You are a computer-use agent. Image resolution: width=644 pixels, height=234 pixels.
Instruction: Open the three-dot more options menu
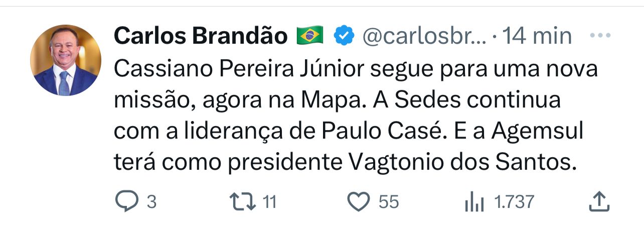[599, 36]
